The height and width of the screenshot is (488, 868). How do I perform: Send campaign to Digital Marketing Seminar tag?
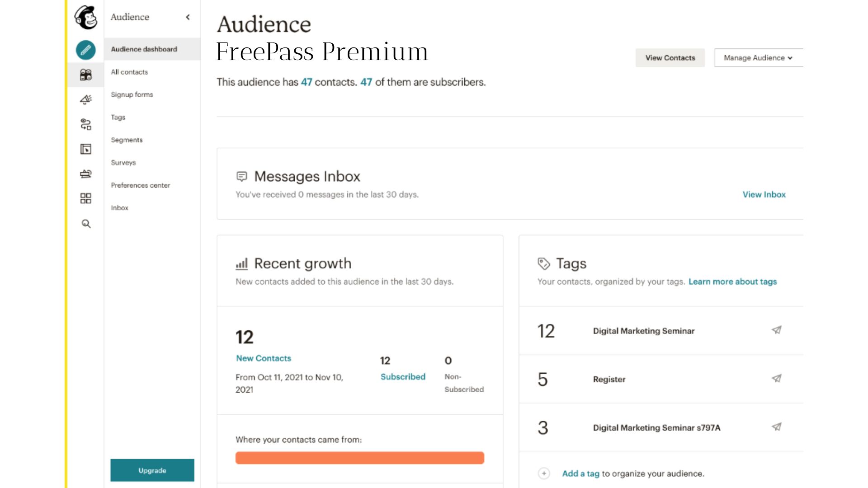click(x=776, y=330)
